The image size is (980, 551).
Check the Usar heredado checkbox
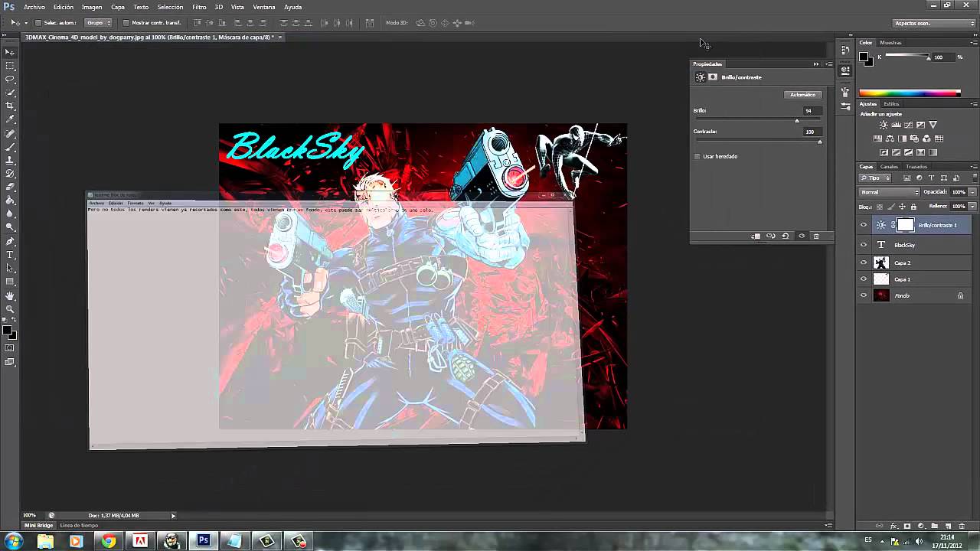697,156
